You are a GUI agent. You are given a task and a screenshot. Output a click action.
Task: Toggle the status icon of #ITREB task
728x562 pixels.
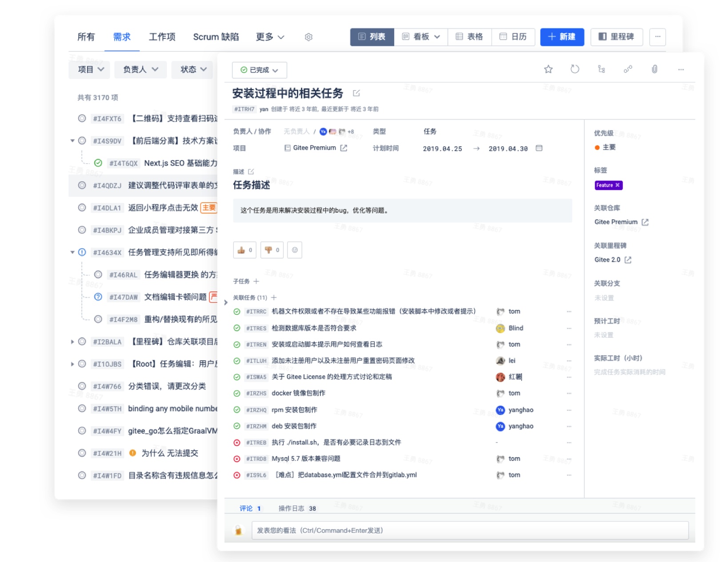click(237, 443)
